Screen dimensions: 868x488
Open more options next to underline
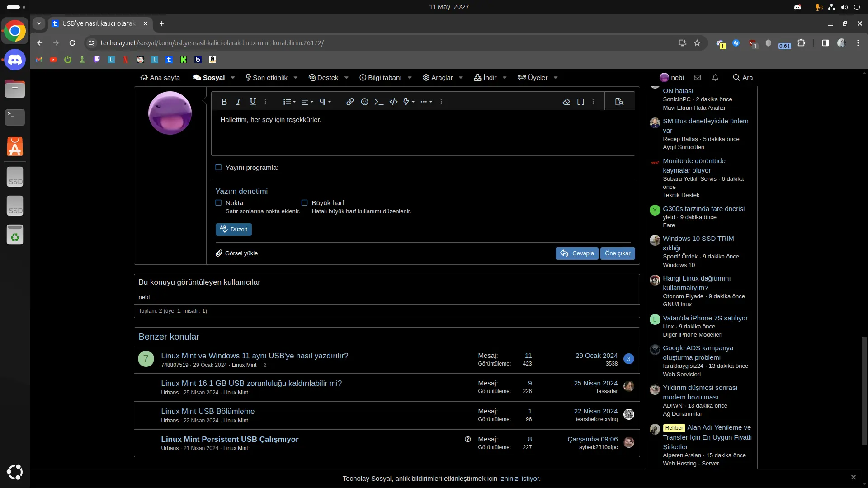[x=265, y=102]
